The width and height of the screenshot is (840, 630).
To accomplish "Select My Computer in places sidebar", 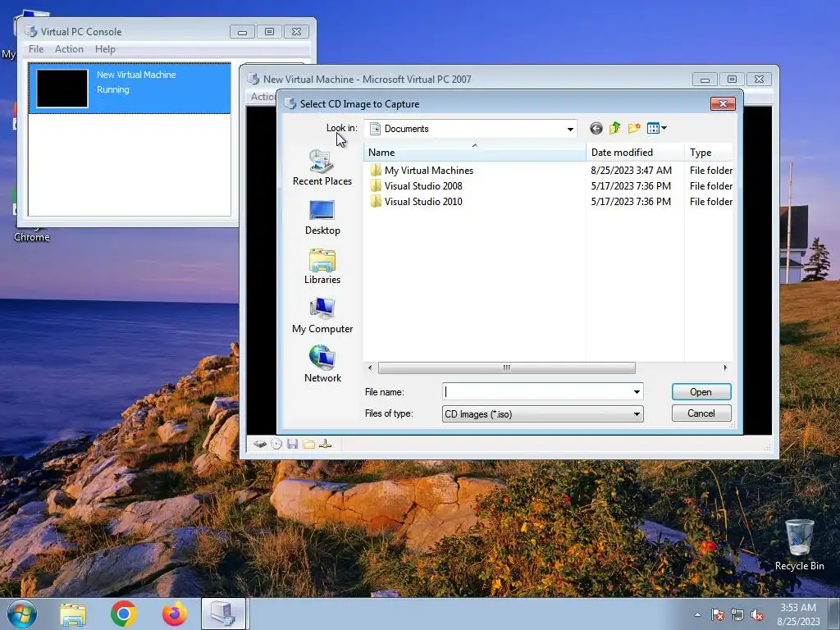I will 322,316.
